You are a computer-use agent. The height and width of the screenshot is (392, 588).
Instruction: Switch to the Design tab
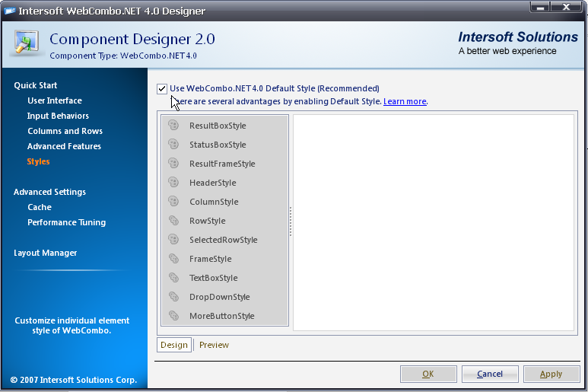[x=174, y=345]
